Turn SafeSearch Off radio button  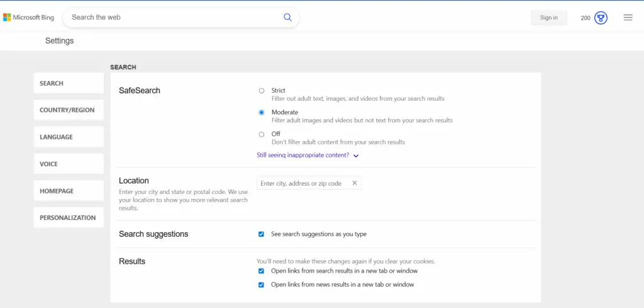[262, 134]
